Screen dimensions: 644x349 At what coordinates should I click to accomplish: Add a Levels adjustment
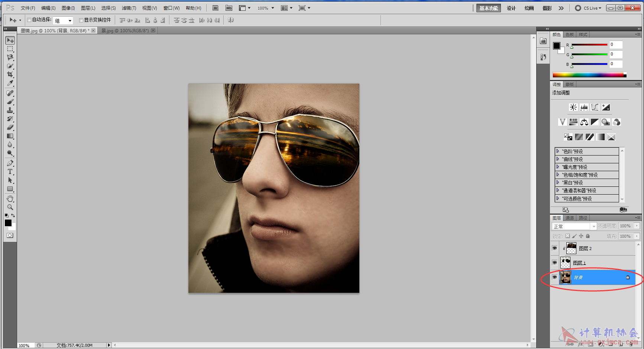point(584,107)
